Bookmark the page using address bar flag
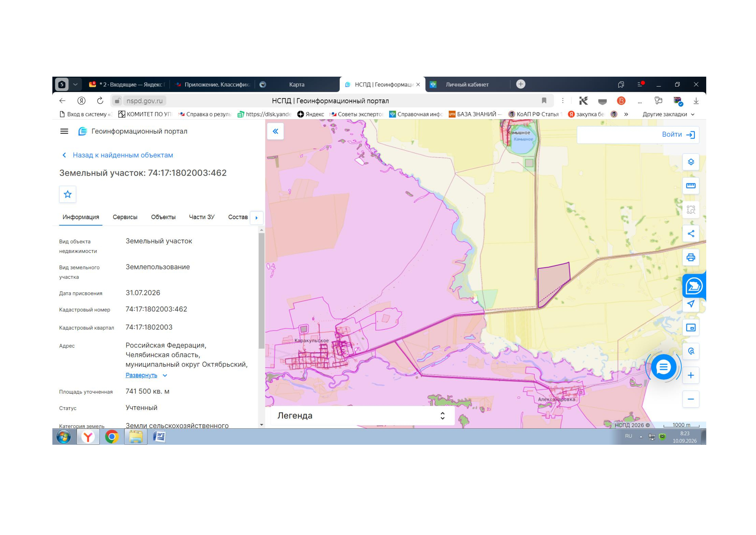Screen dimensions: 756x535 click(544, 101)
